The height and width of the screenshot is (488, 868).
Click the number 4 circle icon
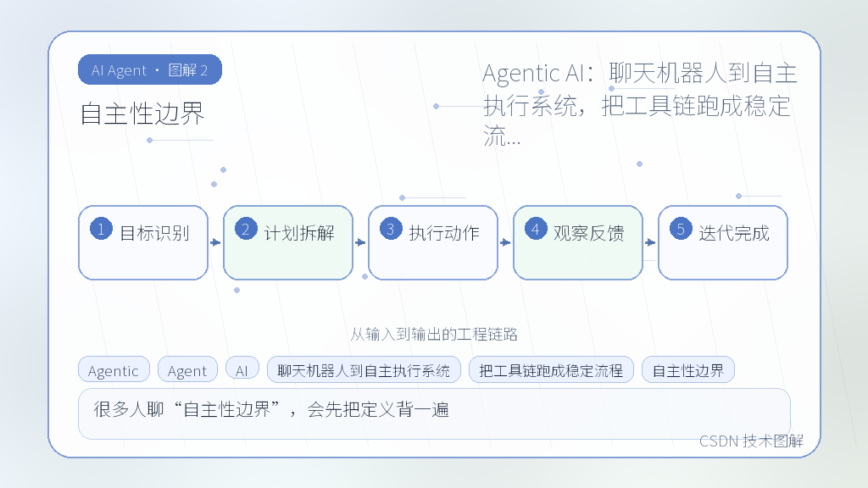536,229
